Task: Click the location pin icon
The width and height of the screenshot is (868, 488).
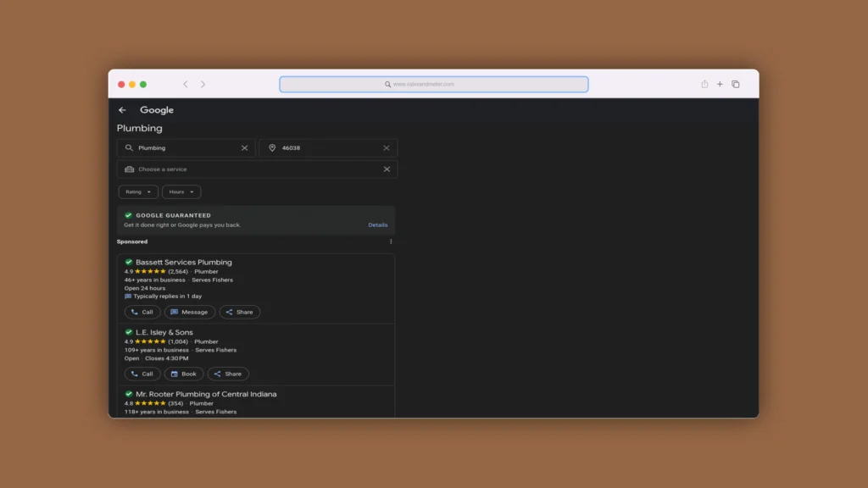Action: click(x=272, y=147)
